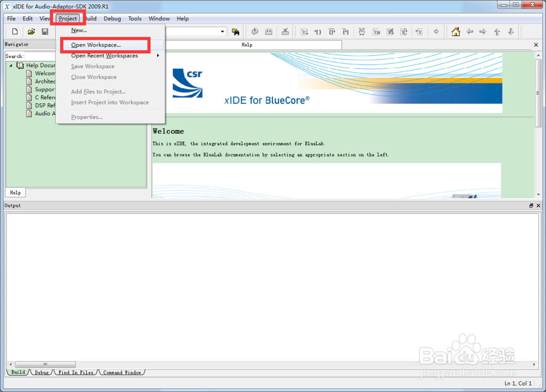Click the New file icon

coord(15,32)
